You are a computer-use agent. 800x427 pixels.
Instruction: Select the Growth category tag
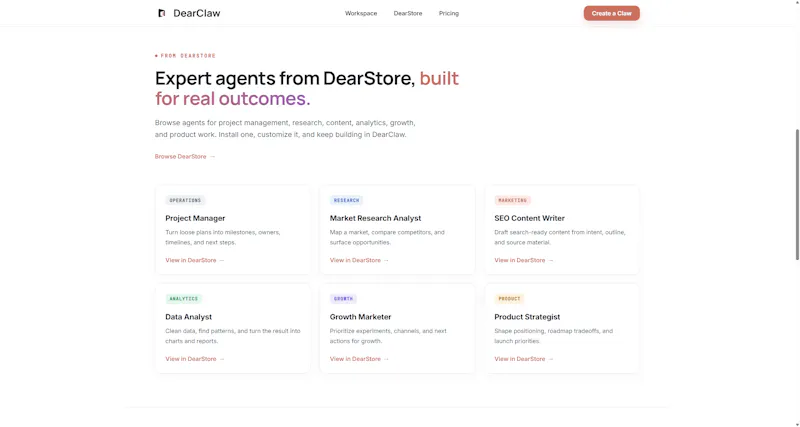point(343,299)
